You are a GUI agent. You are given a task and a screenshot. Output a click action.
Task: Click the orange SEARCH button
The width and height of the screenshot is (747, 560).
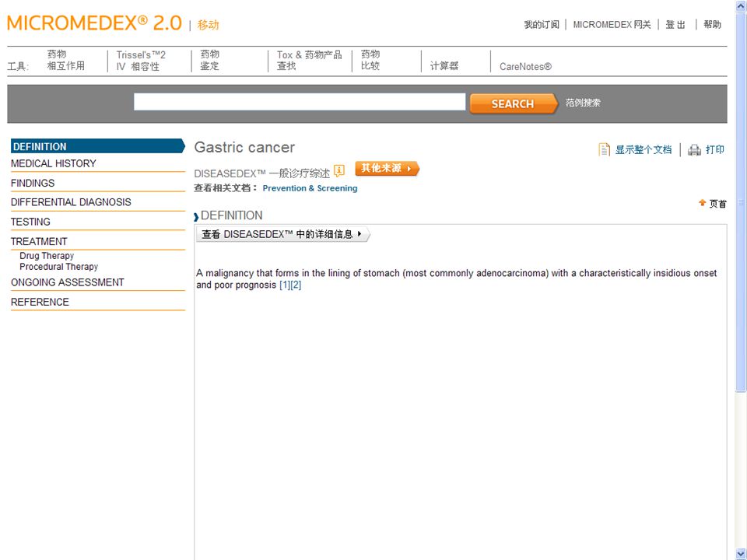click(x=513, y=103)
